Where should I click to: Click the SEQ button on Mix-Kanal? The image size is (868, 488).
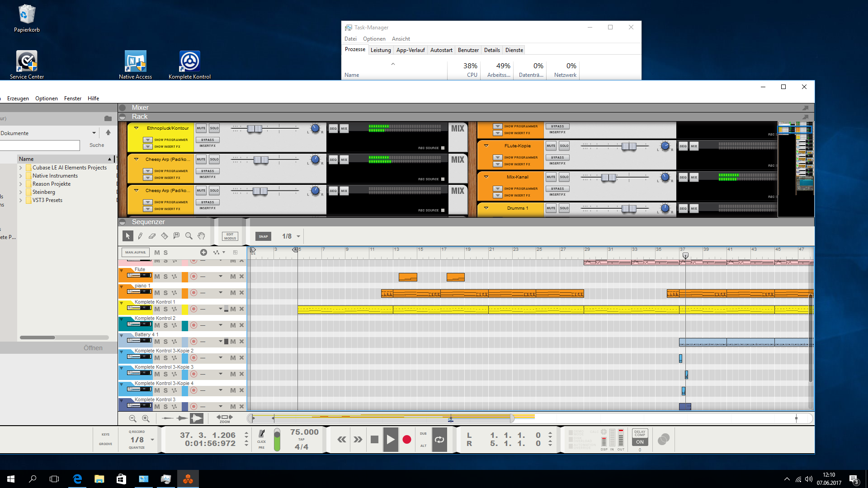683,177
